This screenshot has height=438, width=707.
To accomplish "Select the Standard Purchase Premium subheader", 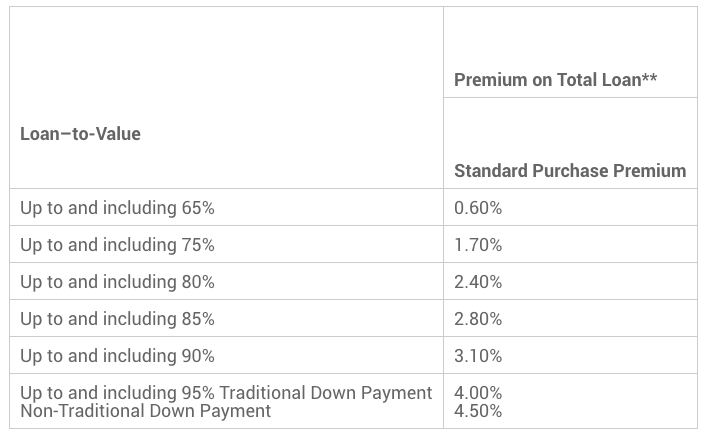I will [x=570, y=171].
